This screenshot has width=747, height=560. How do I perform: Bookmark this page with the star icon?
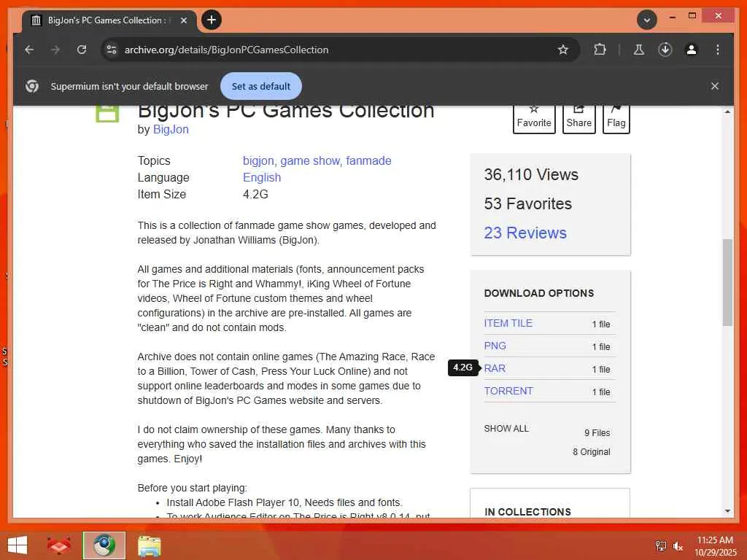(x=563, y=50)
